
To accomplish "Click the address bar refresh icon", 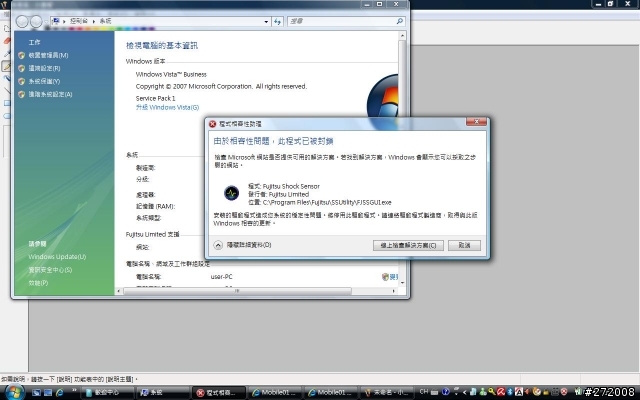I will pos(278,21).
